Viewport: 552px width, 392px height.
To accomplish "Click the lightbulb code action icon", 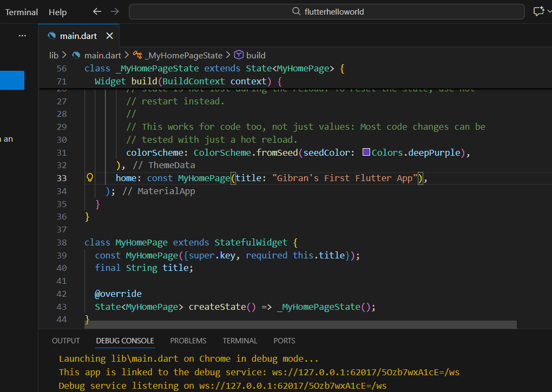I will (x=90, y=178).
